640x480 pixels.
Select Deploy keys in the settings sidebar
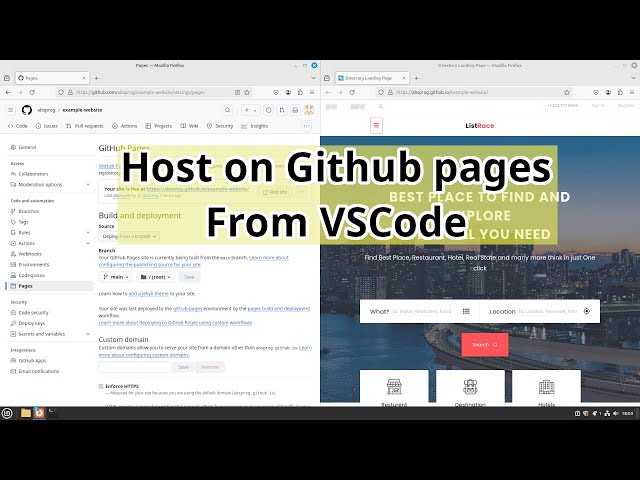[31, 323]
